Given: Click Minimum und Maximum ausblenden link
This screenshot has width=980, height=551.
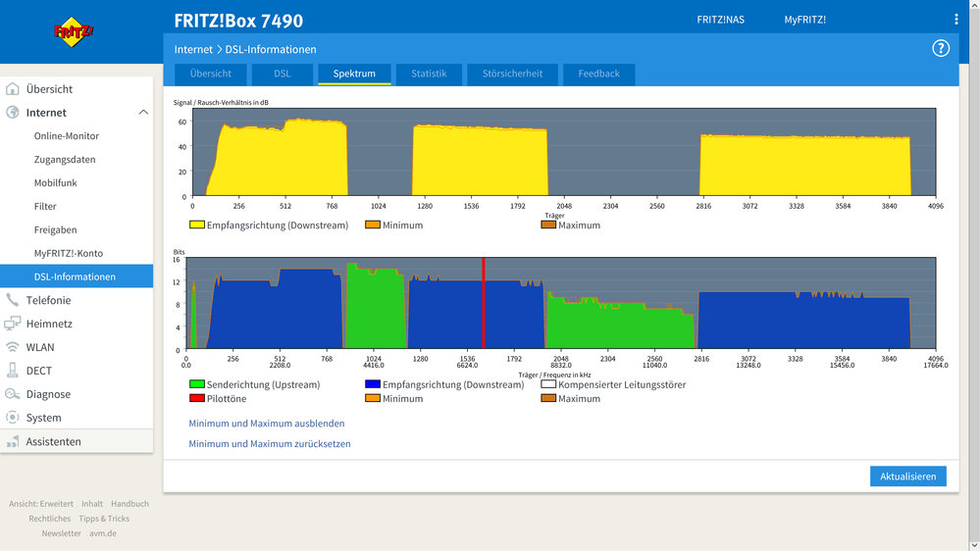Looking at the screenshot, I should coord(266,424).
